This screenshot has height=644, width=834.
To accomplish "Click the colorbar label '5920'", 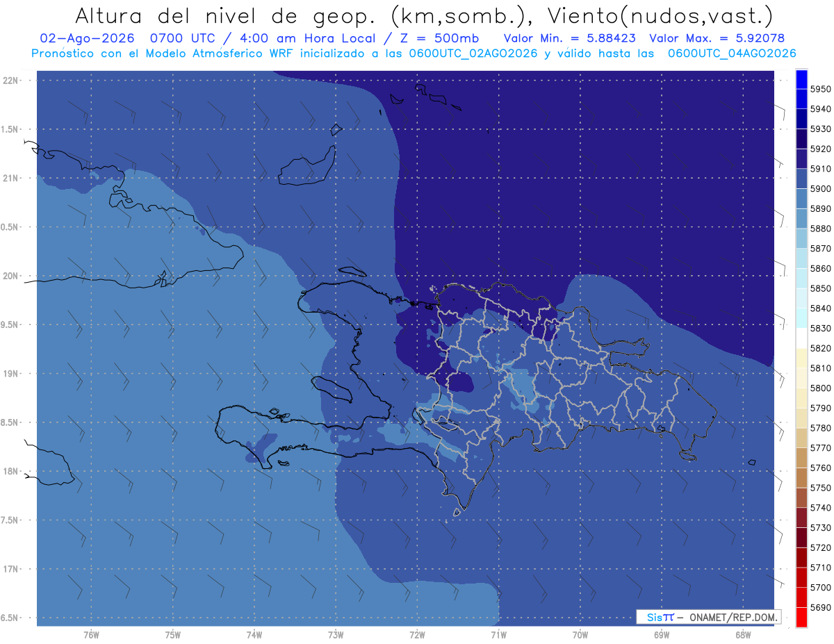I will [x=820, y=149].
